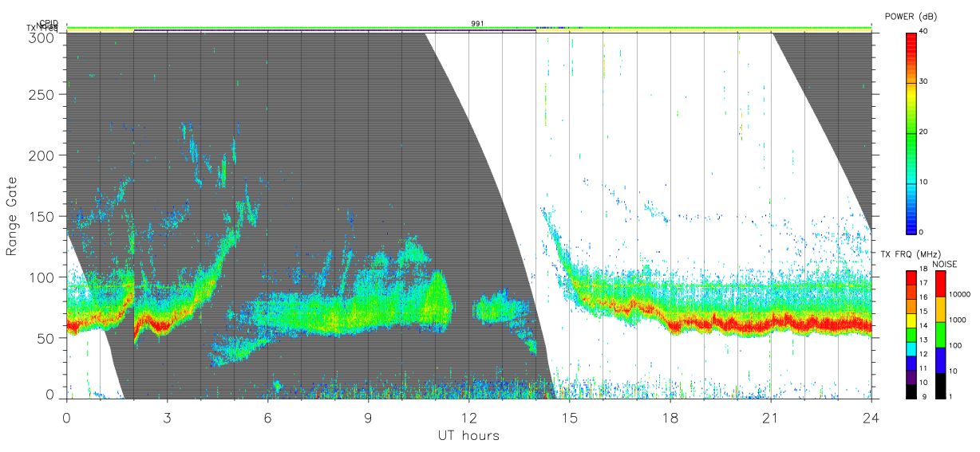Click the "NOISE" legend title
Screen dimensions: 980x452
click(945, 264)
